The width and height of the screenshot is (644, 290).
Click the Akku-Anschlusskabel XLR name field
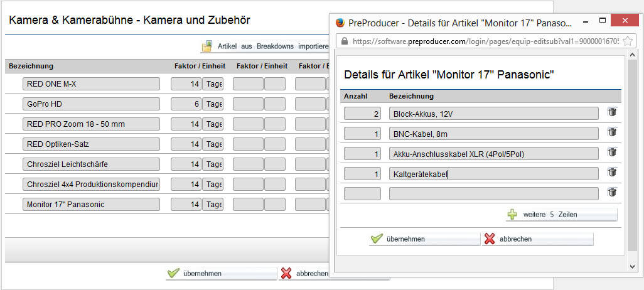click(x=494, y=154)
